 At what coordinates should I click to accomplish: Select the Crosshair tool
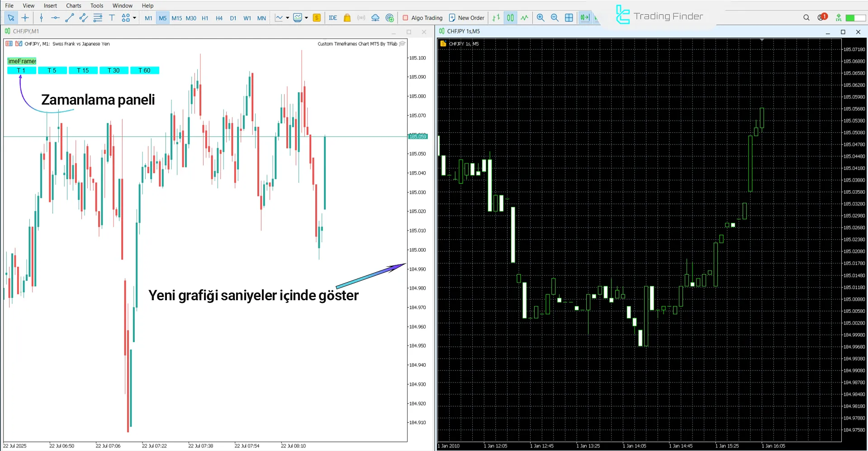pos(25,18)
